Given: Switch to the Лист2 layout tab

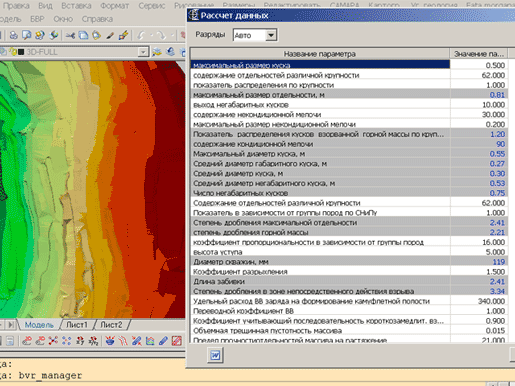Looking at the screenshot, I should coord(111,324).
